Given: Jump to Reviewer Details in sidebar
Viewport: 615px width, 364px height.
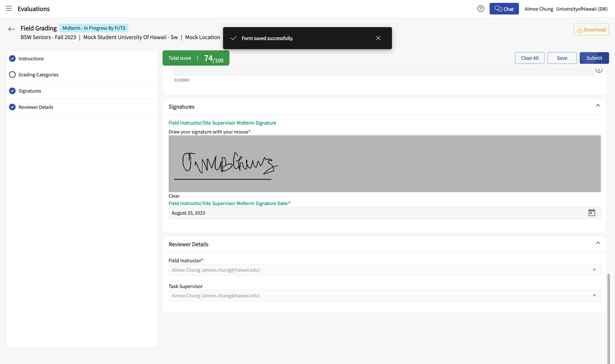Looking at the screenshot, I should [82, 107].
